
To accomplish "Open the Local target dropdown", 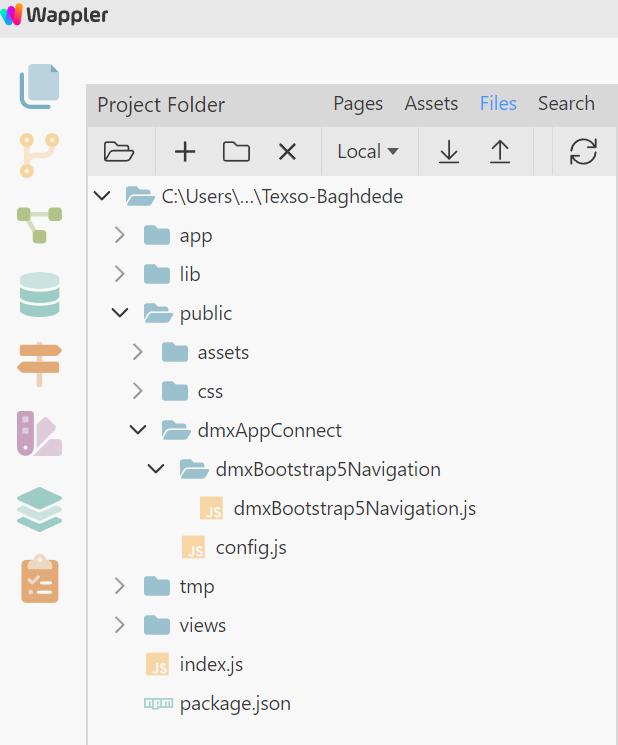I will (x=368, y=152).
